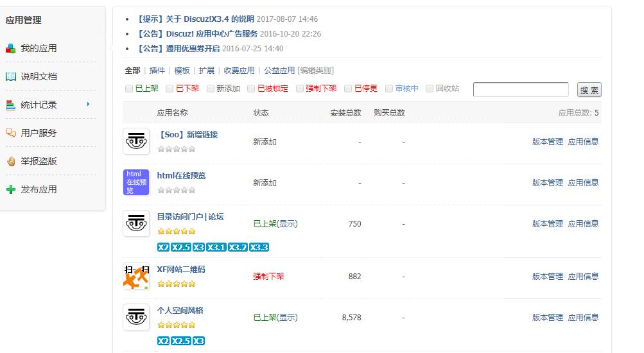Click X3.1 version badge under 目录访问门户|论坛

[x=216, y=248]
